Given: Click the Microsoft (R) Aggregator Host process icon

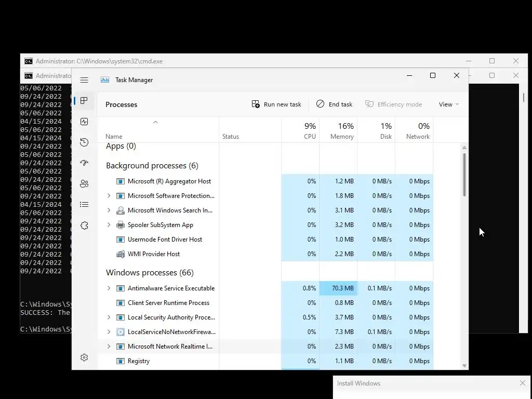Looking at the screenshot, I should point(120,181).
